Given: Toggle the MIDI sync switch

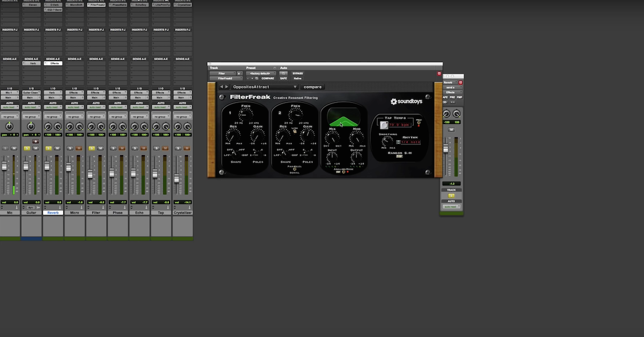Looking at the screenshot, I should [419, 123].
